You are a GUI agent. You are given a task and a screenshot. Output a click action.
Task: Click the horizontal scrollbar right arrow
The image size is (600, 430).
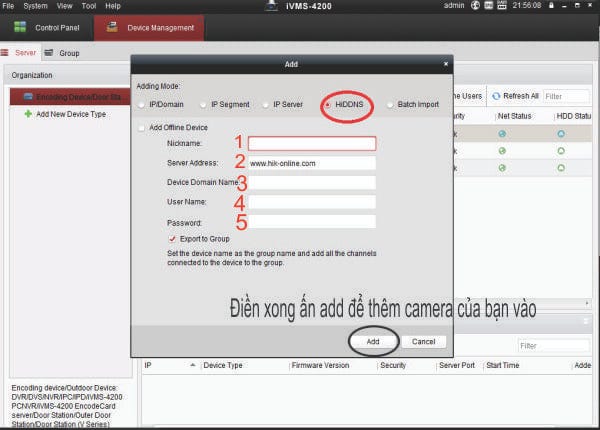coord(587,303)
